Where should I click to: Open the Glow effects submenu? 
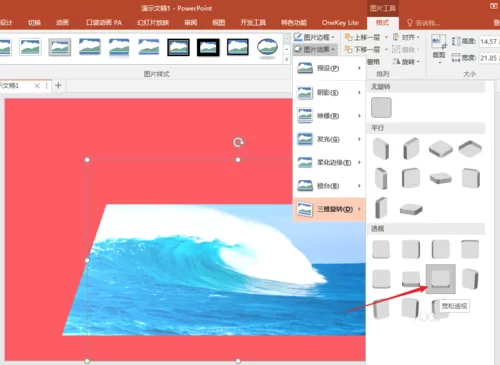point(329,139)
